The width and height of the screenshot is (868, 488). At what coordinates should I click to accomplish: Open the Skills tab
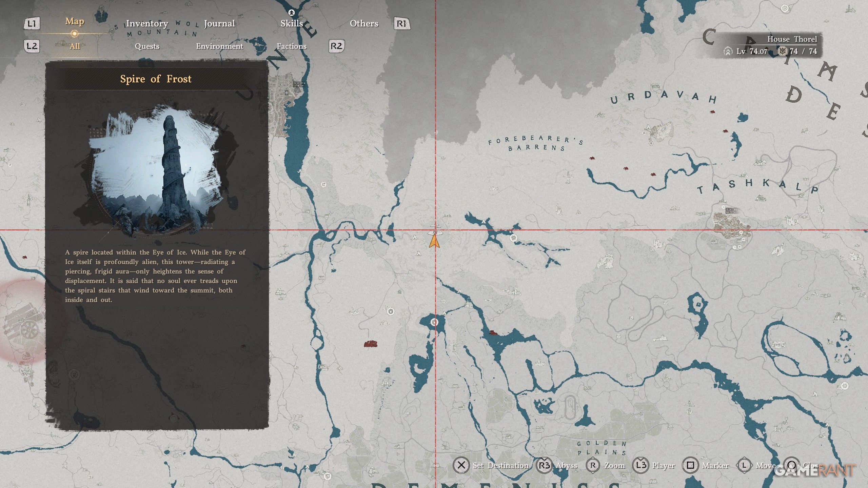point(292,23)
